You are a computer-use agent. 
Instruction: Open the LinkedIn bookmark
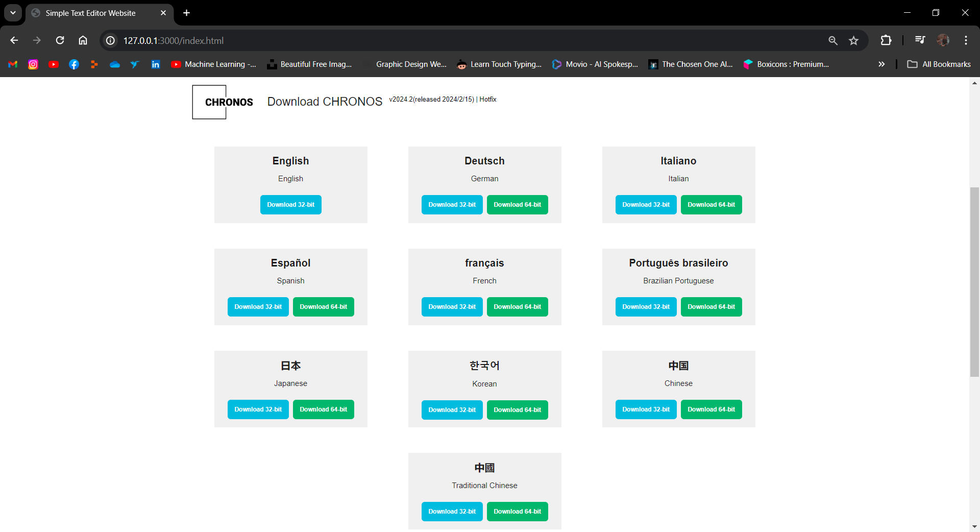point(156,64)
